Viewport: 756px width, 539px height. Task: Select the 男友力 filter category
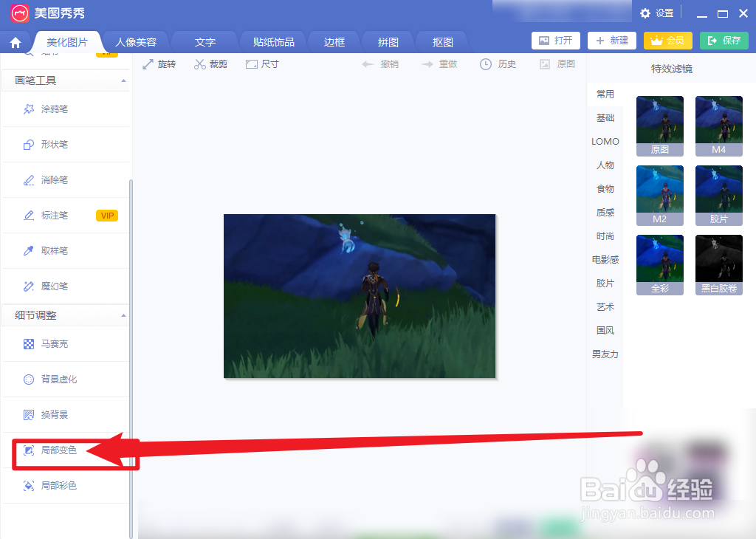point(605,354)
